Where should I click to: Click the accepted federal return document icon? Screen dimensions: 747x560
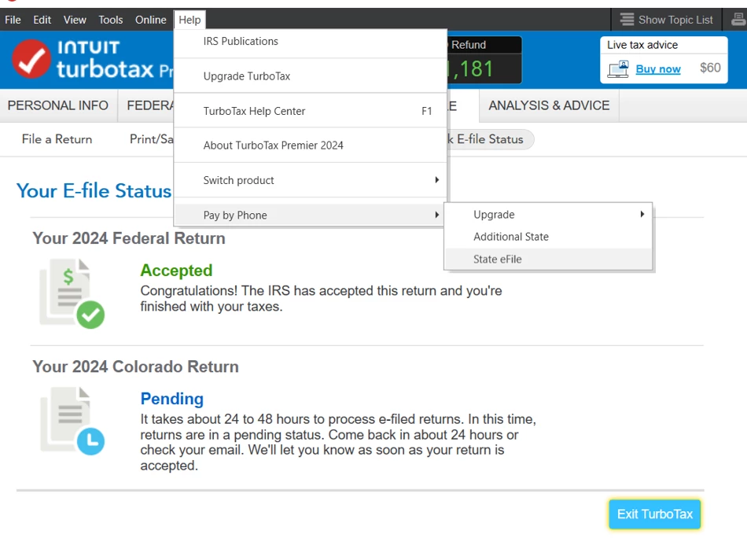point(72,293)
